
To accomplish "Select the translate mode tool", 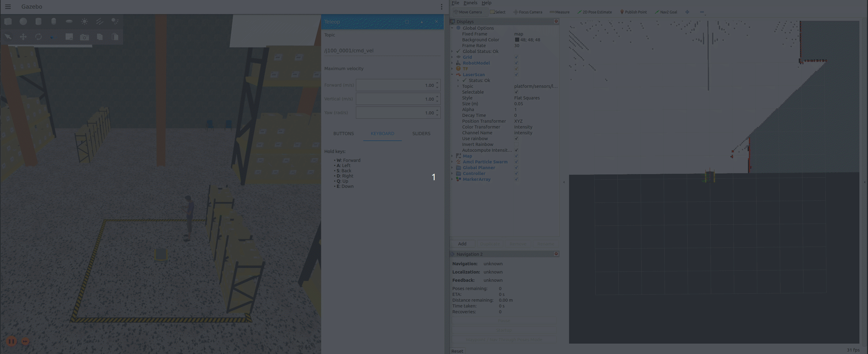I will [23, 37].
